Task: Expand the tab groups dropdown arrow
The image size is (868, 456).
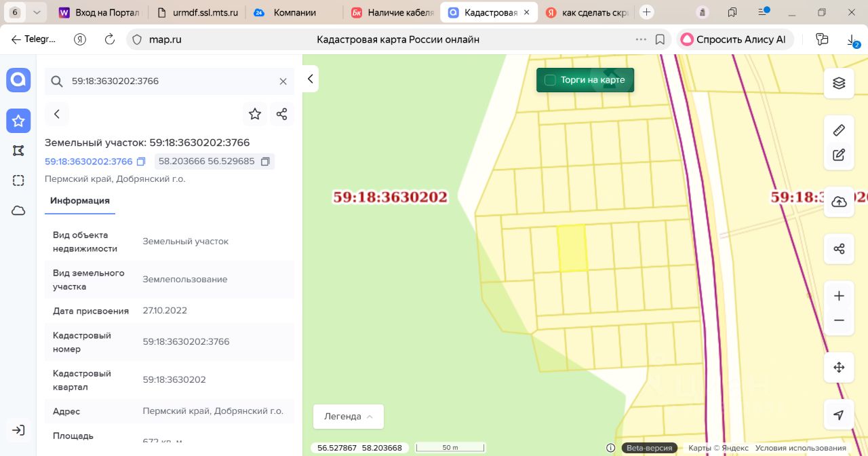Action: (x=37, y=12)
